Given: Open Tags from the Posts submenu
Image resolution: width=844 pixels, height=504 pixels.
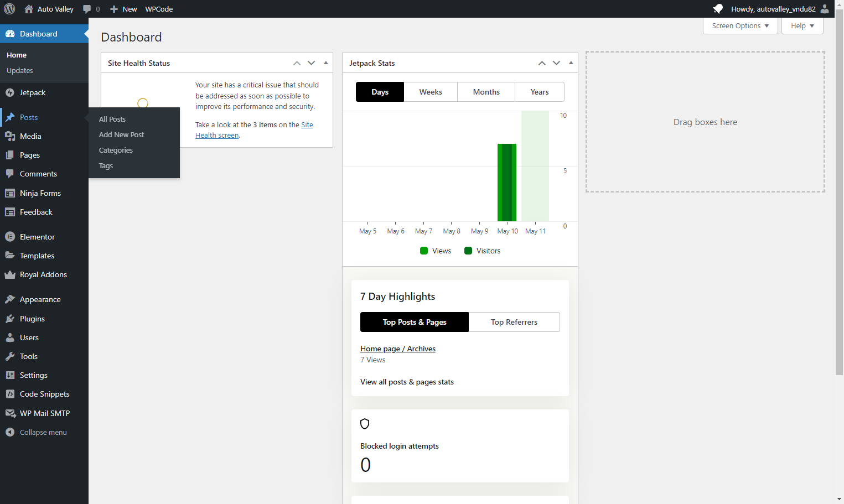Looking at the screenshot, I should pos(106,165).
